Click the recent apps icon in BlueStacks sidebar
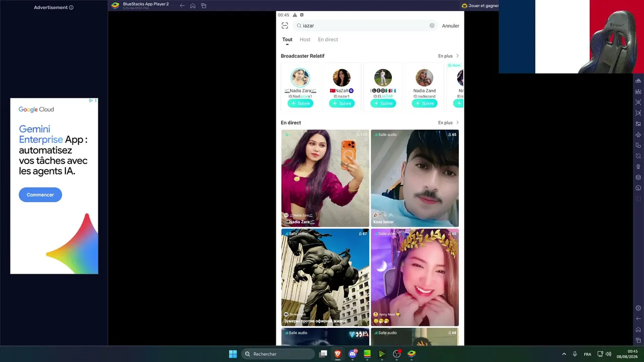644x362 pixels. [638, 340]
